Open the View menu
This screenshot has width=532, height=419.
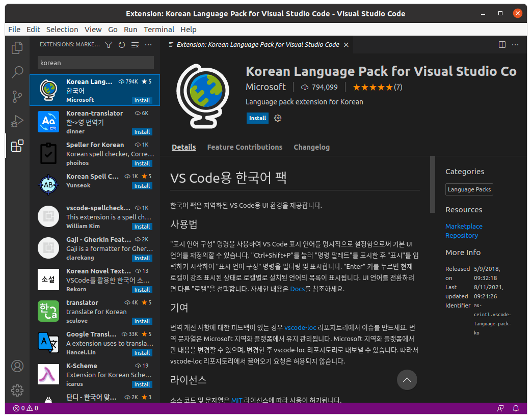(x=93, y=30)
